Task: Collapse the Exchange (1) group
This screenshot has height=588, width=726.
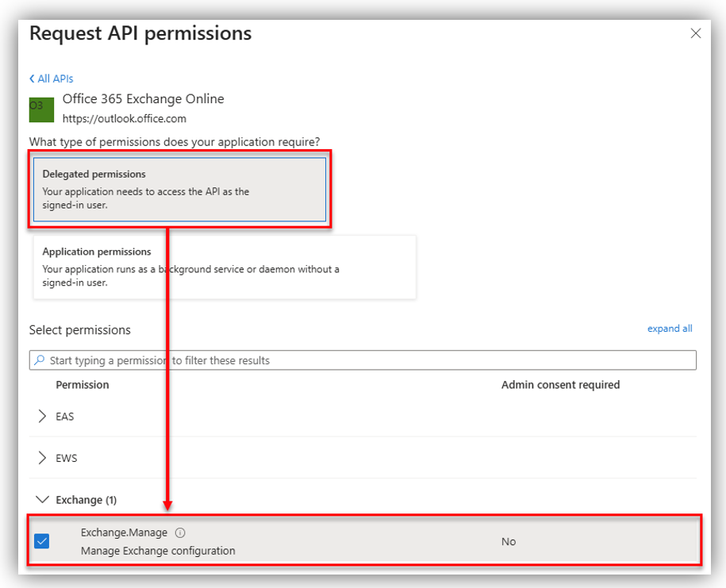Action: (x=42, y=500)
